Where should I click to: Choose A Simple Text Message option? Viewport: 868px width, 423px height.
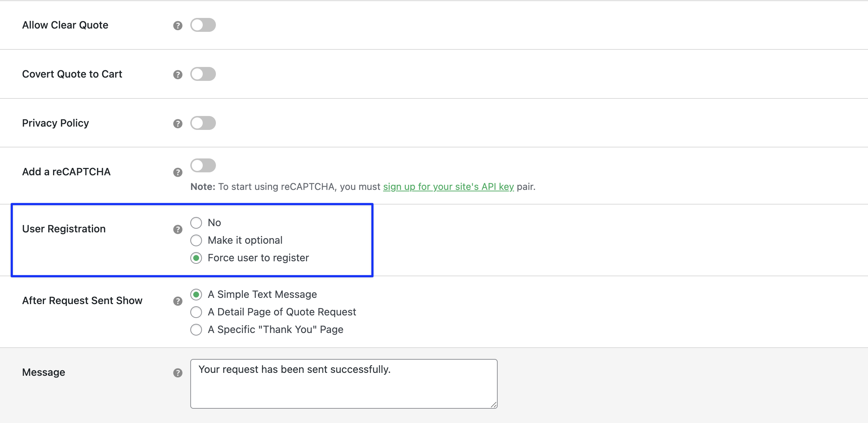196,295
